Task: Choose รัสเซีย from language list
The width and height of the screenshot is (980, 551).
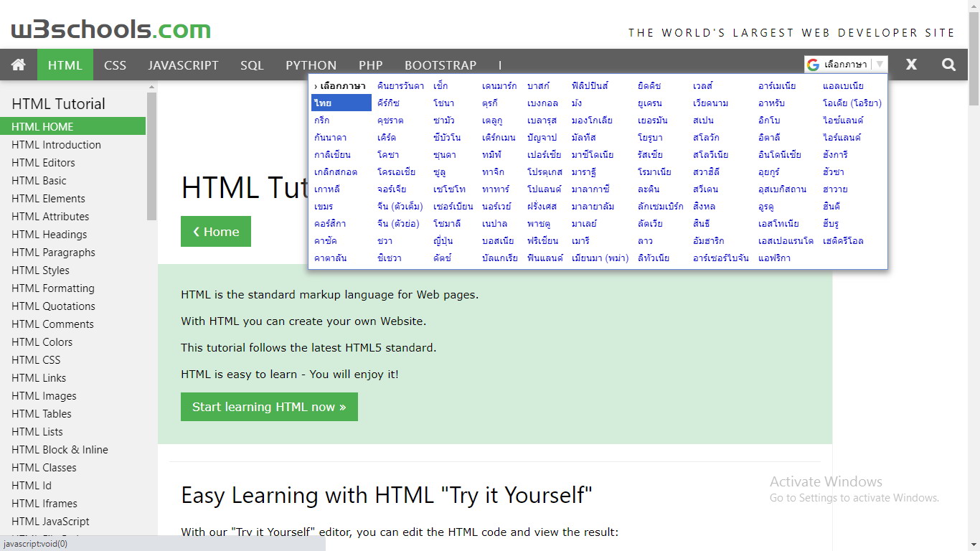Action: pyautogui.click(x=650, y=154)
